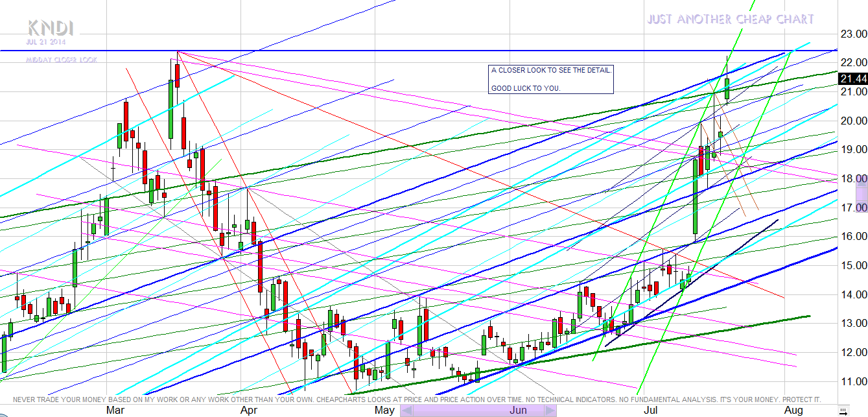Select the 'A CLOSER LOOK' annotation box
The width and height of the screenshot is (868, 417).
(x=550, y=78)
